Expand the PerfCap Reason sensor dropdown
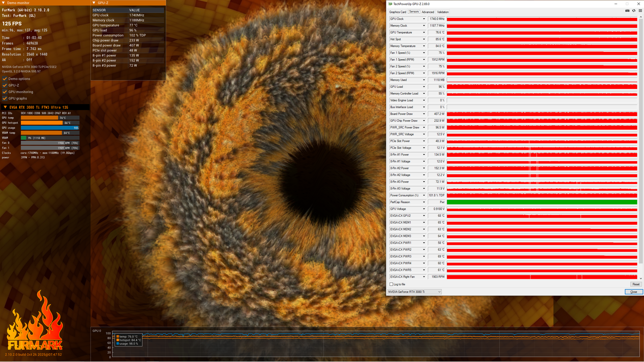Image resolution: width=644 pixels, height=362 pixels. coord(423,202)
